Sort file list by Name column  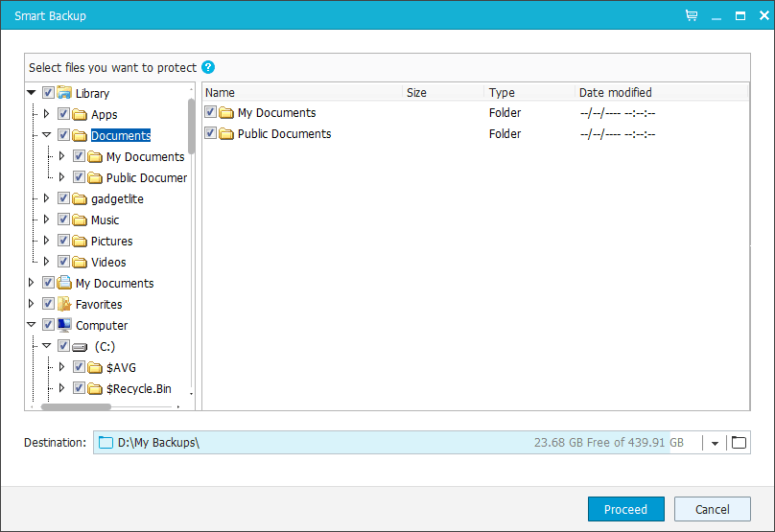[x=302, y=92]
